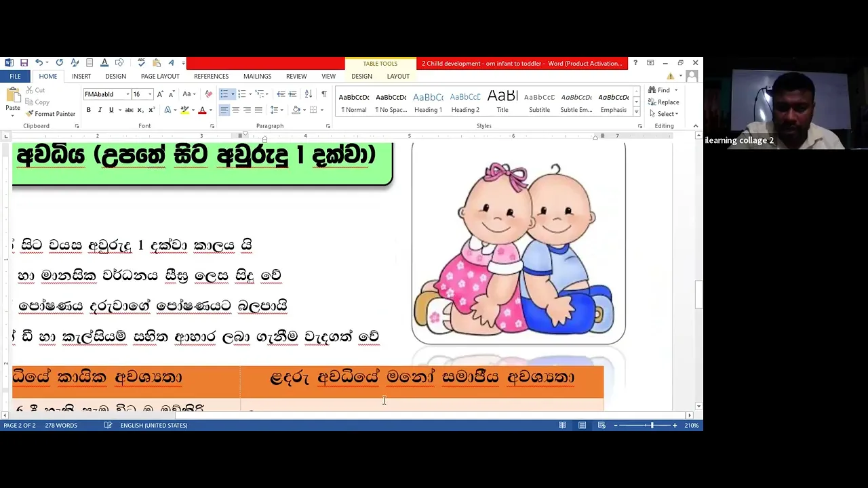The height and width of the screenshot is (488, 868).
Task: Decrease paragraph indent
Action: [x=281, y=94]
